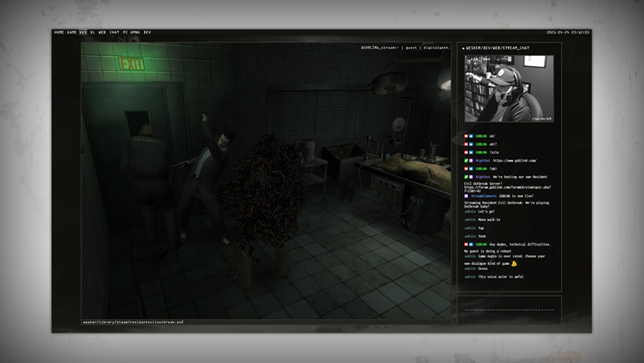644x363 pixels.
Task: Click red broadcaster badge beside "!site" message
Action: tap(466, 153)
